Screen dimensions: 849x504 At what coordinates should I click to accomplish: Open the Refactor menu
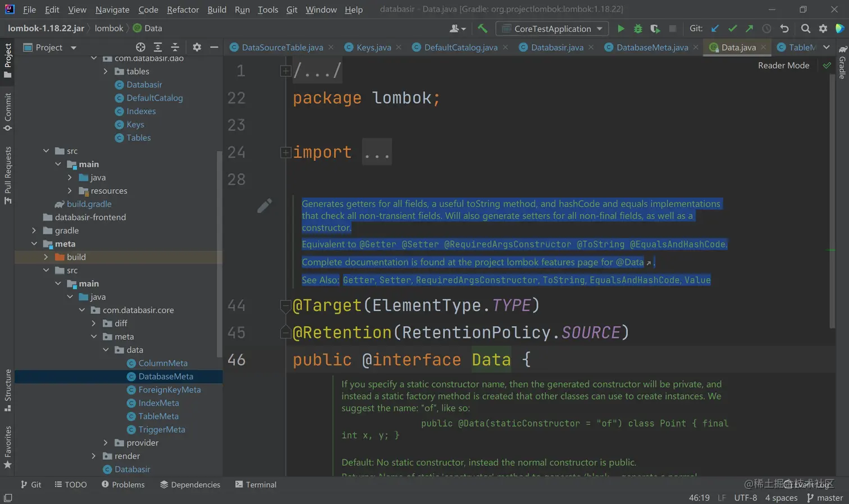(x=182, y=10)
